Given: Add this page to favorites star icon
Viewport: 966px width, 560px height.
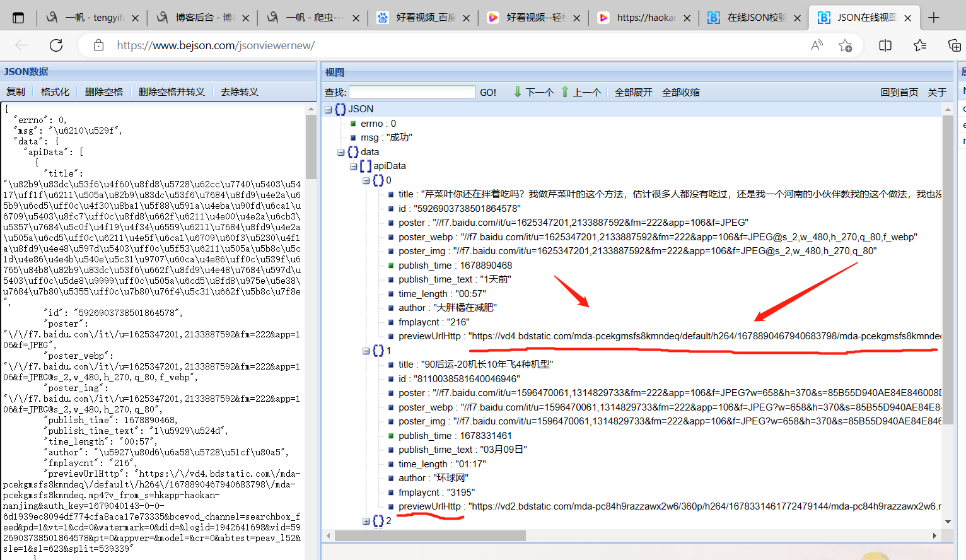Looking at the screenshot, I should pos(846,45).
